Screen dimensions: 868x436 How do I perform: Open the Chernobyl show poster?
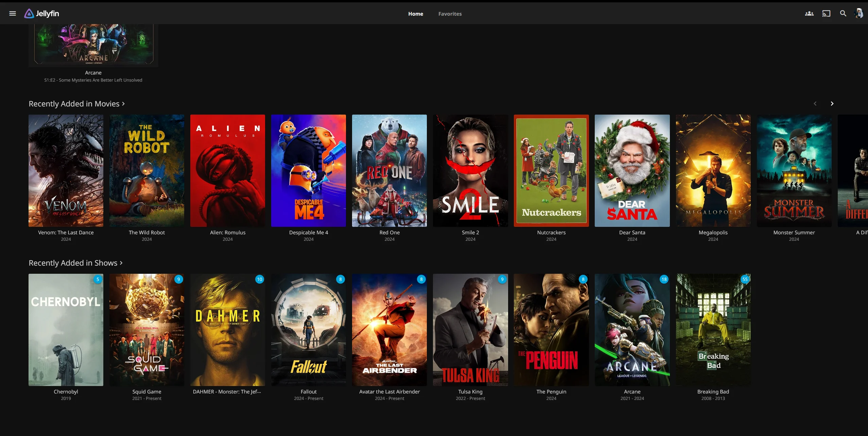(66, 330)
